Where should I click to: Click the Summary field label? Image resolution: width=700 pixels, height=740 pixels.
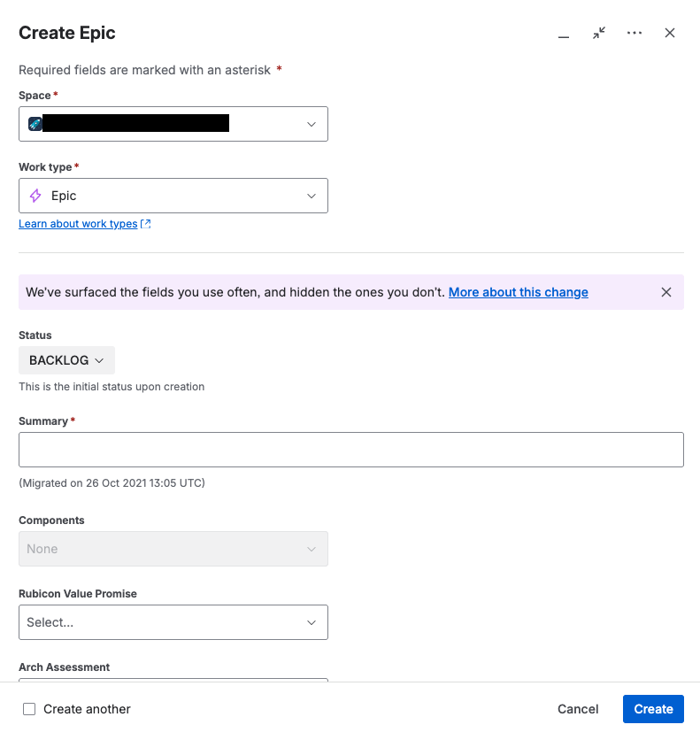(43, 421)
